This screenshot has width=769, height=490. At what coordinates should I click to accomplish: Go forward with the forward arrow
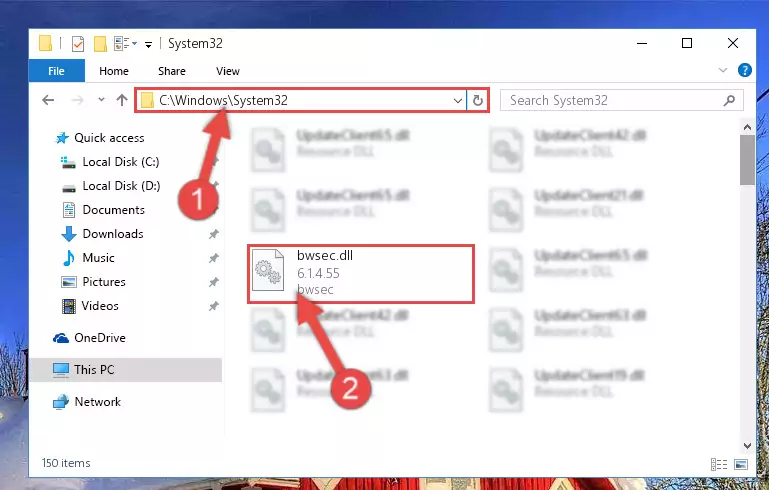[x=77, y=101]
